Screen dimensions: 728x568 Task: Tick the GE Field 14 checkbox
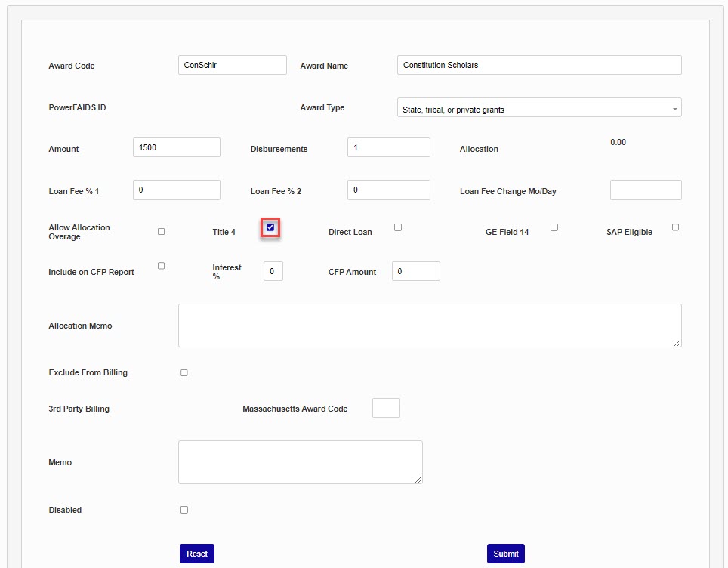coord(554,227)
